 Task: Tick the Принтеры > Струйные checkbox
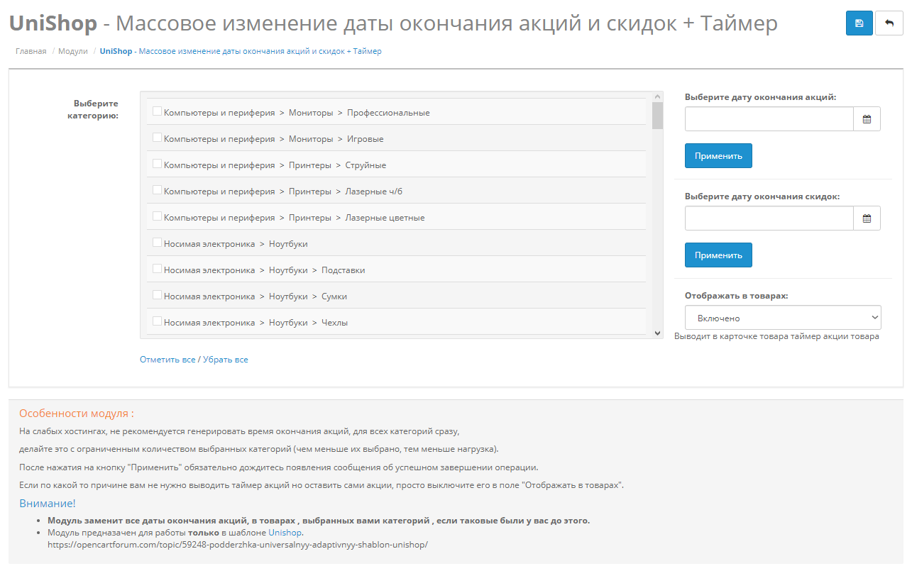pos(158,165)
